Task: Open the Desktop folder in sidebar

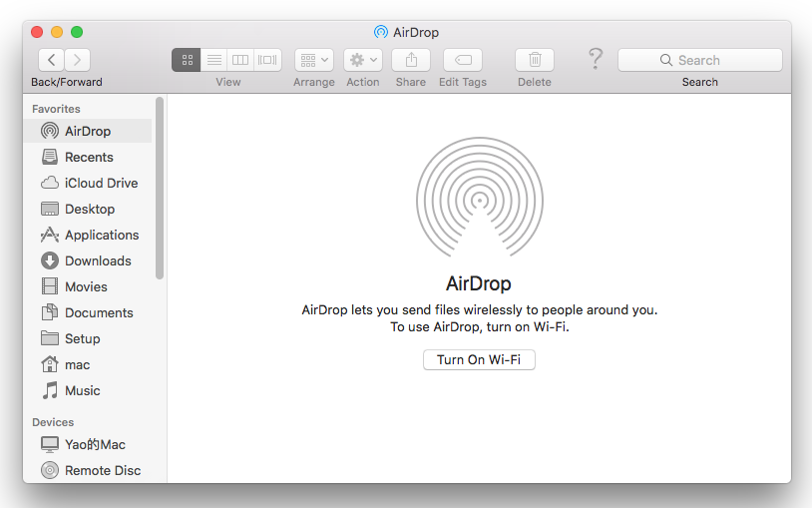Action: [x=88, y=209]
